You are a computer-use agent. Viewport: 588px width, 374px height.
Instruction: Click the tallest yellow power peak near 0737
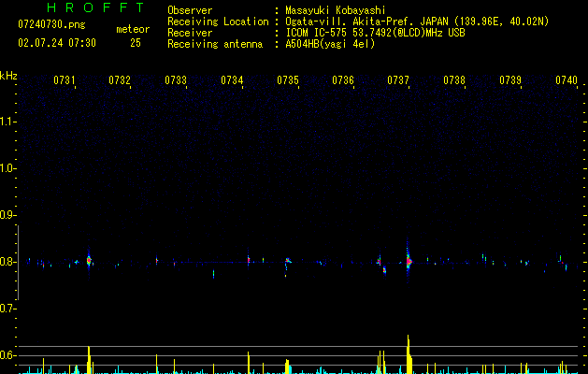[x=408, y=354]
